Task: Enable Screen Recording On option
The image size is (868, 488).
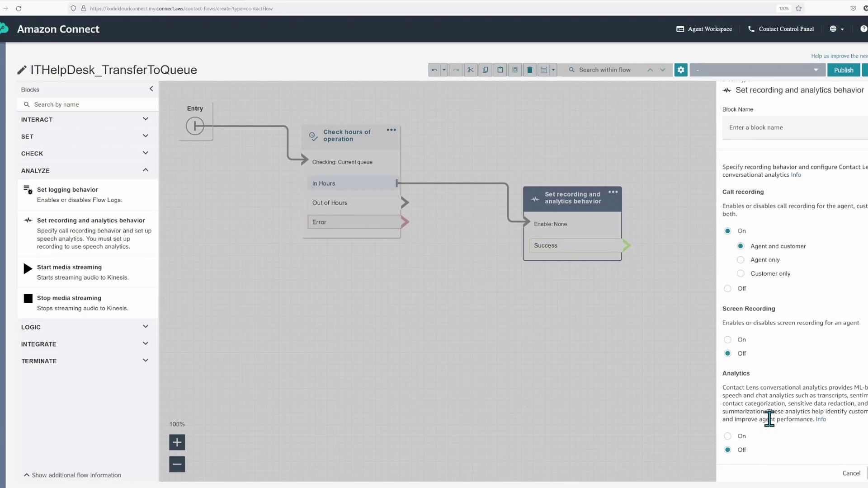Action: (x=727, y=339)
